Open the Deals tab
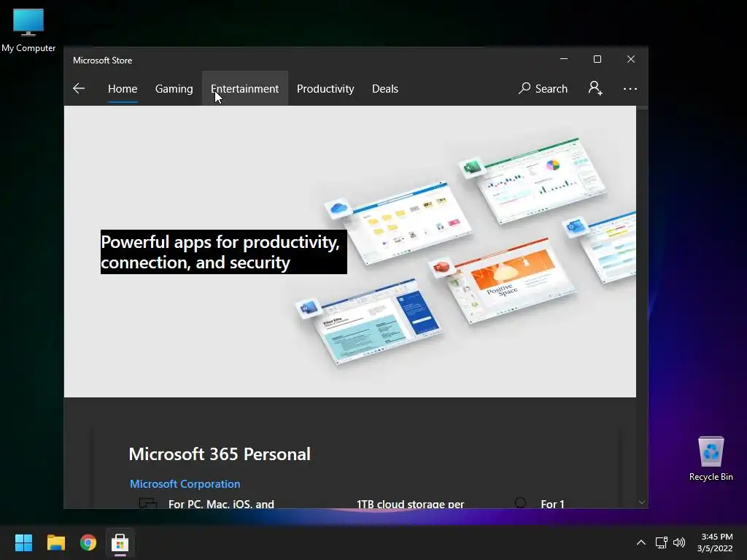The height and width of the screenshot is (560, 747). 385,88
